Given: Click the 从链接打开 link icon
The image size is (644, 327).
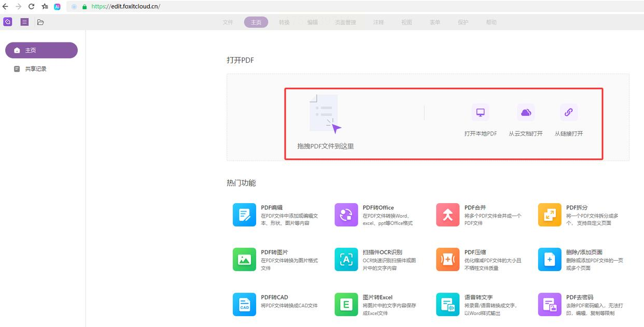Looking at the screenshot, I should coord(569,112).
